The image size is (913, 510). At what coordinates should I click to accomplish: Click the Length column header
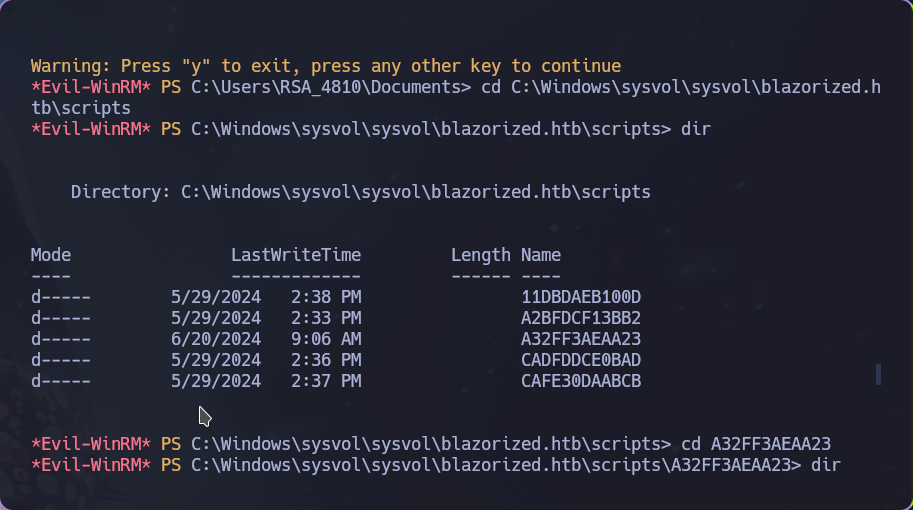[x=481, y=255]
